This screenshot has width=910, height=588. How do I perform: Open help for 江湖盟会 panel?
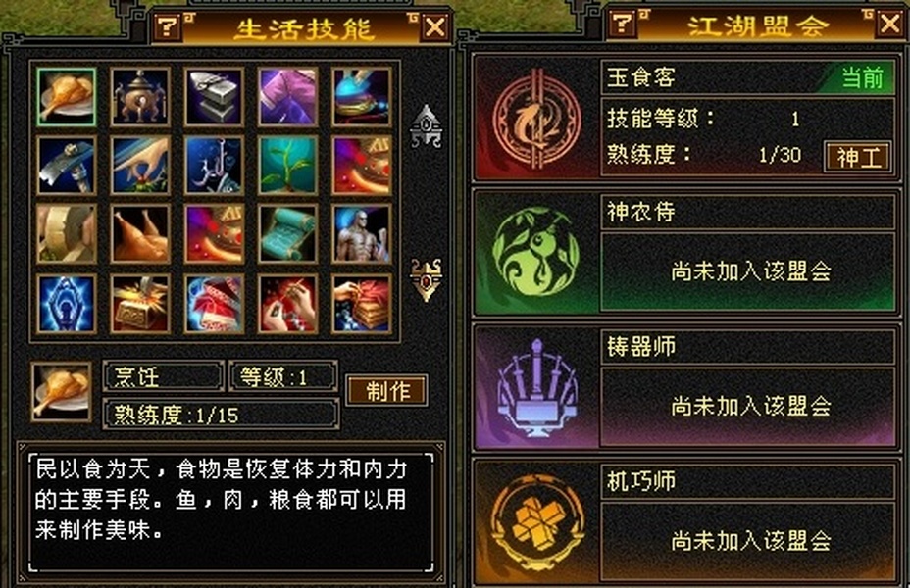tap(623, 24)
